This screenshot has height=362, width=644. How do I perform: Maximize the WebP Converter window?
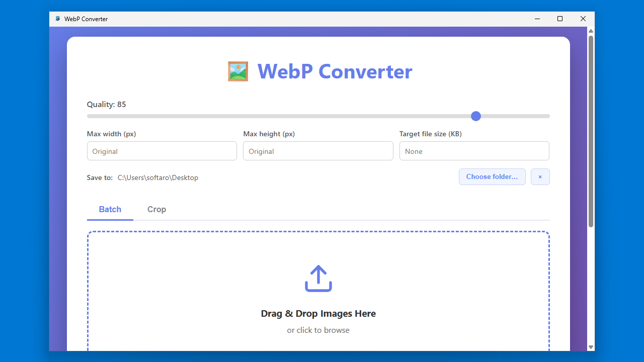[560, 19]
